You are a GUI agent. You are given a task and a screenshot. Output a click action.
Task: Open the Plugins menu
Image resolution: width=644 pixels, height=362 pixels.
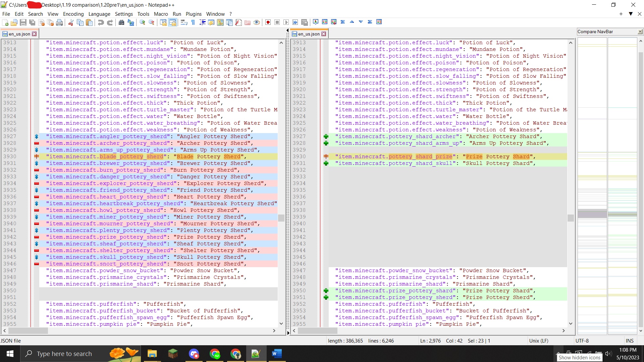pyautogui.click(x=194, y=14)
